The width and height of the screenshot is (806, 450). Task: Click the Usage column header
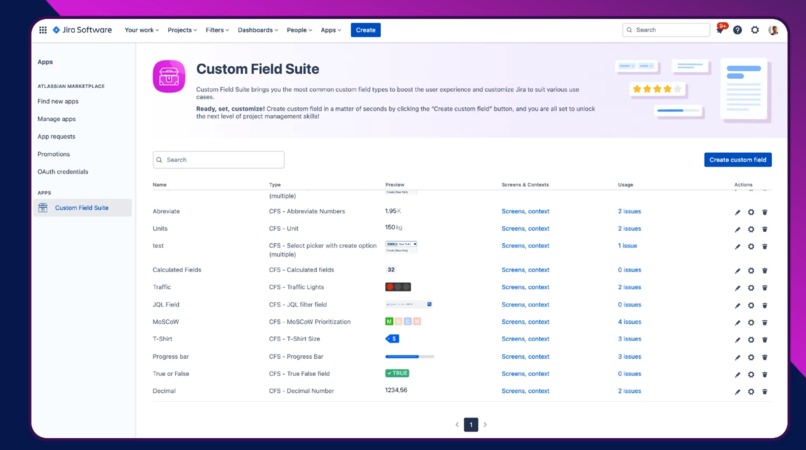coord(626,185)
